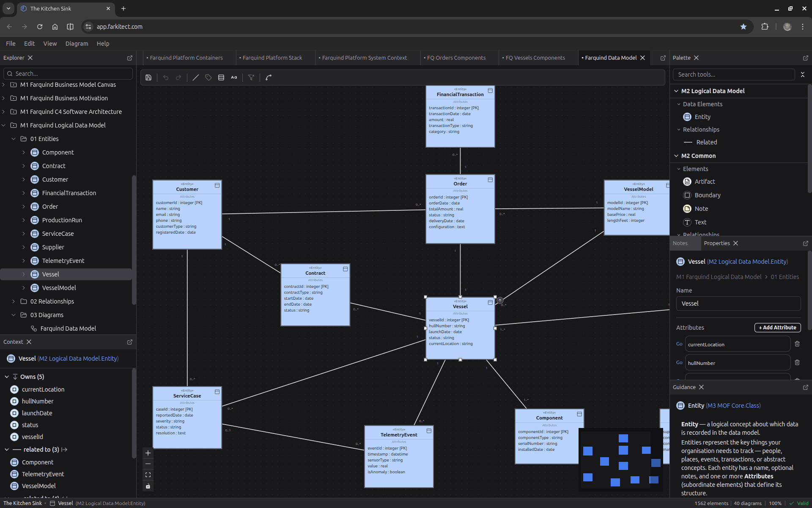Fit the diagram to view
This screenshot has height=508, width=812.
(148, 475)
